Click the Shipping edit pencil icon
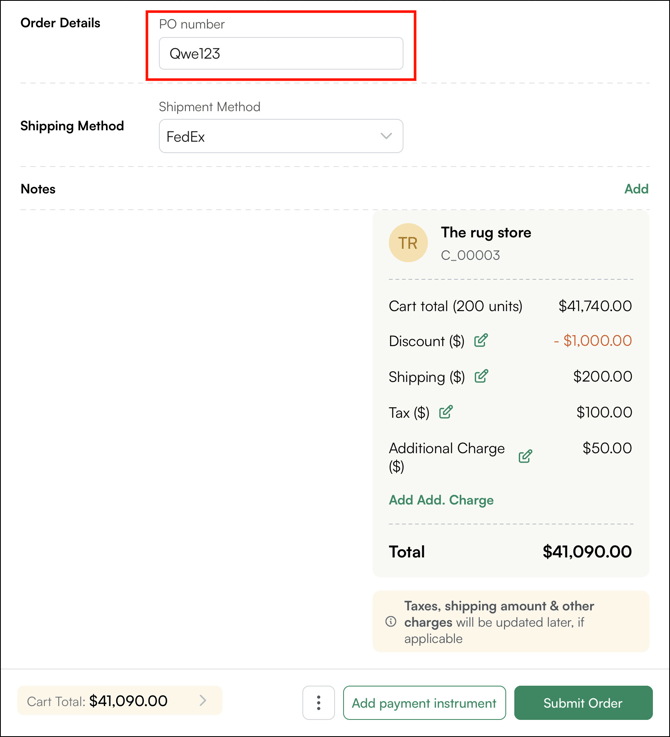 (x=481, y=377)
